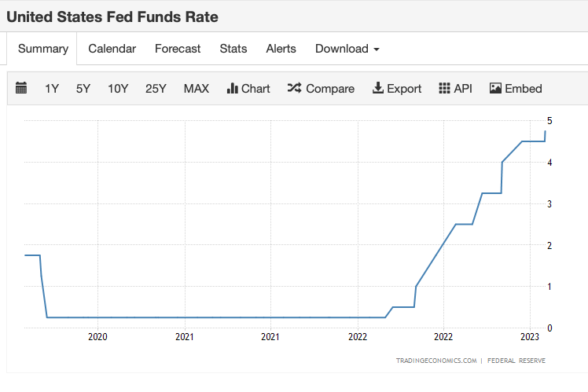Screen dimensions: 588x392
Task: Click the bar chart icon for Chart
Action: click(x=232, y=89)
